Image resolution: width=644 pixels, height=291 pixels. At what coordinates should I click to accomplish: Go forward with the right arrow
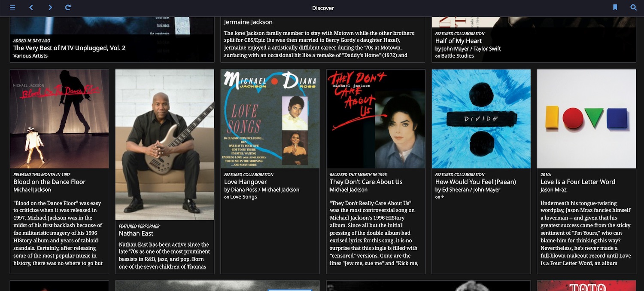[50, 8]
